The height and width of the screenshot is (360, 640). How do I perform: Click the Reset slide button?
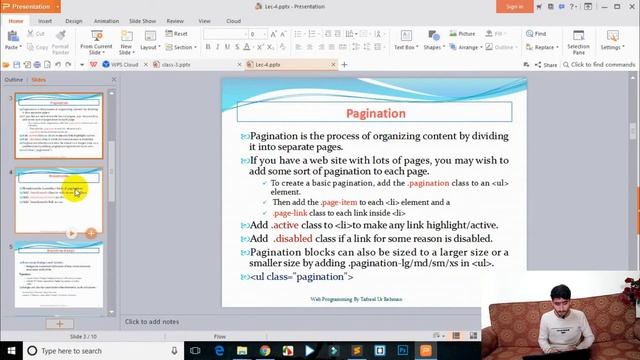point(176,33)
